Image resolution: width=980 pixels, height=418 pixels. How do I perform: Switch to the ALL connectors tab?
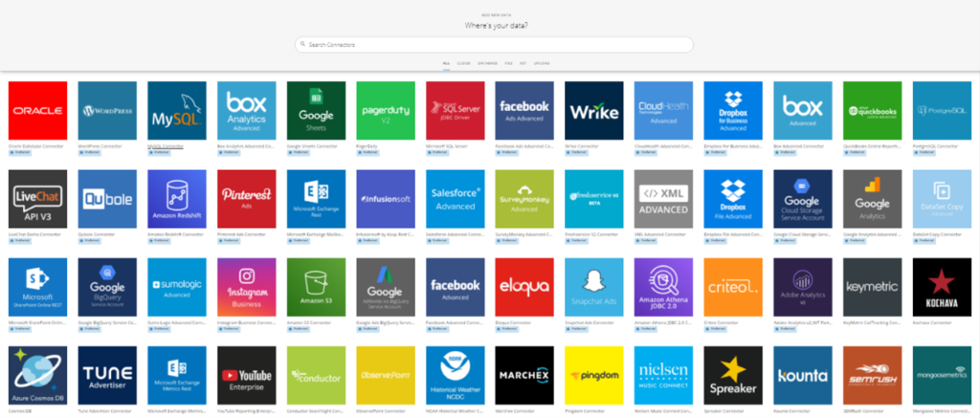click(x=446, y=63)
